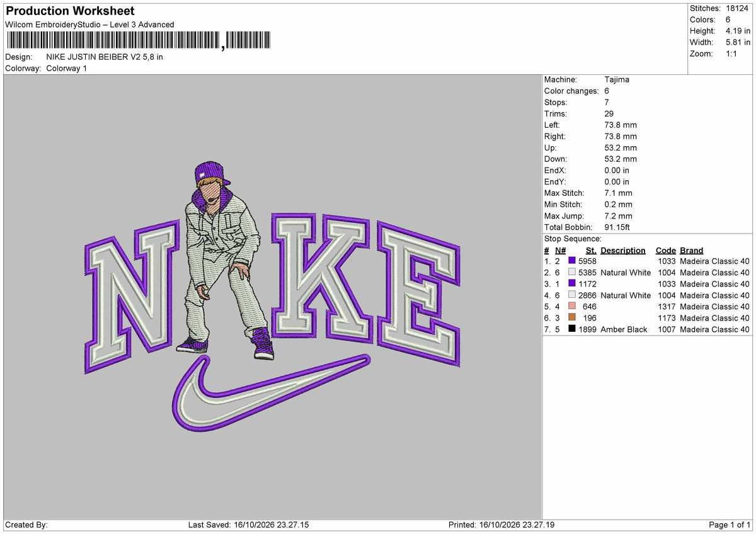Click the purple swatch in stop row 1
This screenshot has height=534, width=756.
572,261
